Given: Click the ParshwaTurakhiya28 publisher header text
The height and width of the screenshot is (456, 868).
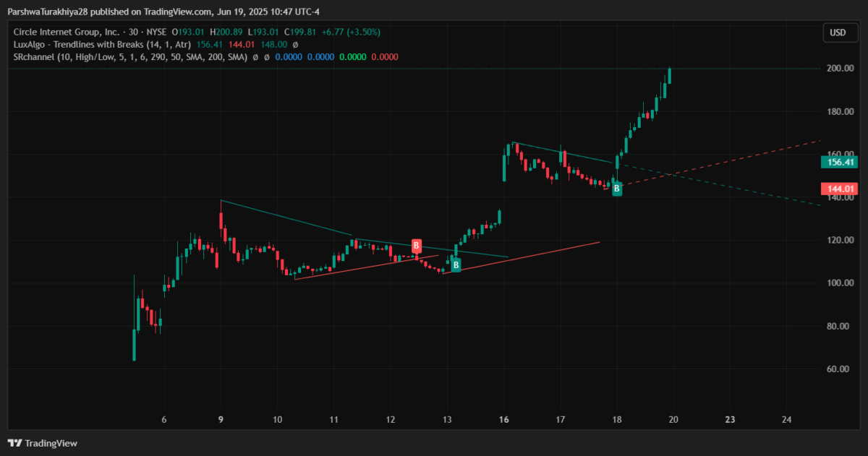Looking at the screenshot, I should coord(48,12).
